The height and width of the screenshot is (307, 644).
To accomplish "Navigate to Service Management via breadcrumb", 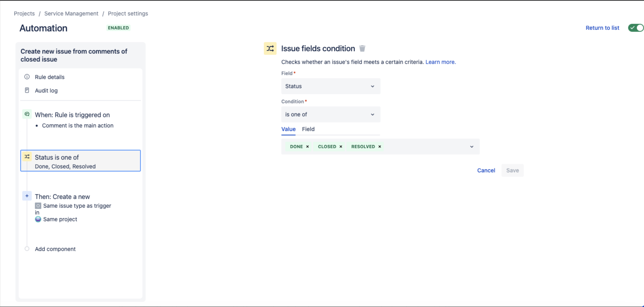I will (x=71, y=13).
